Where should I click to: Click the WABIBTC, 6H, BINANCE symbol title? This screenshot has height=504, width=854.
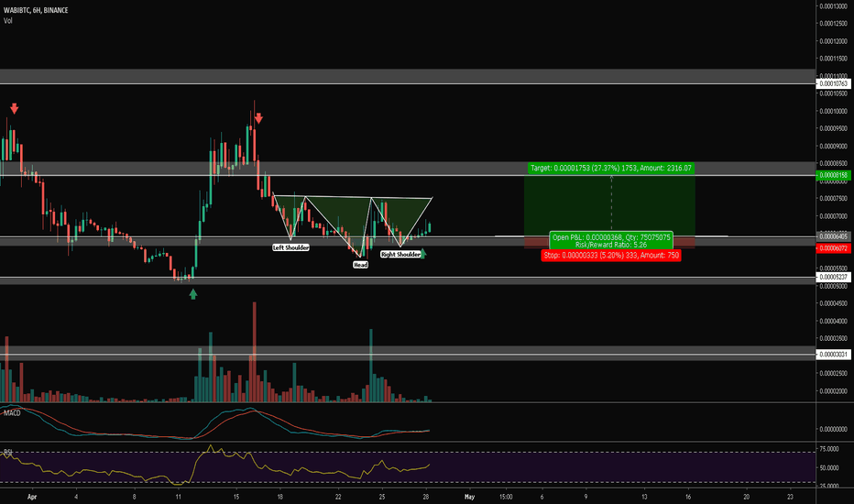point(36,10)
